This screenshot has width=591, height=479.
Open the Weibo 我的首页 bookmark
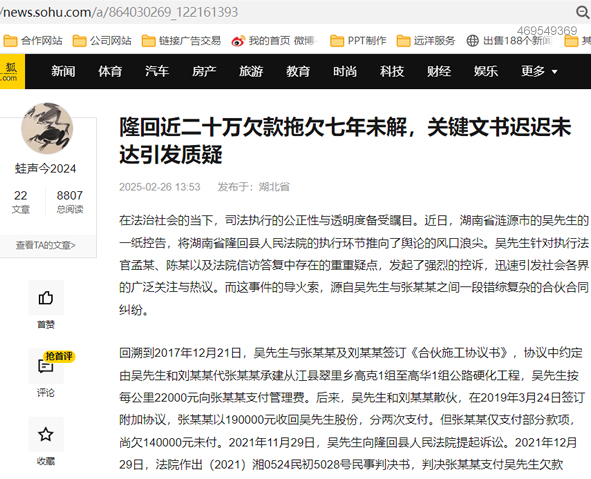[x=274, y=41]
